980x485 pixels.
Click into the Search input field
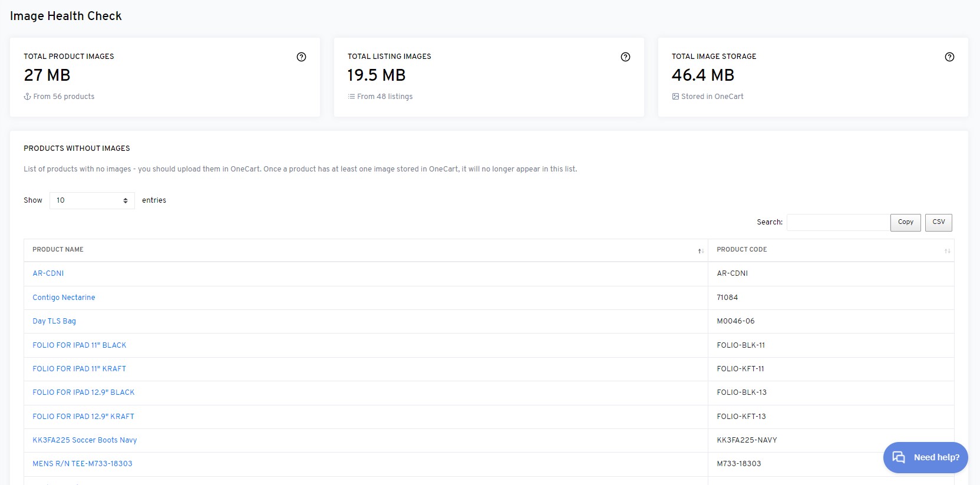837,222
